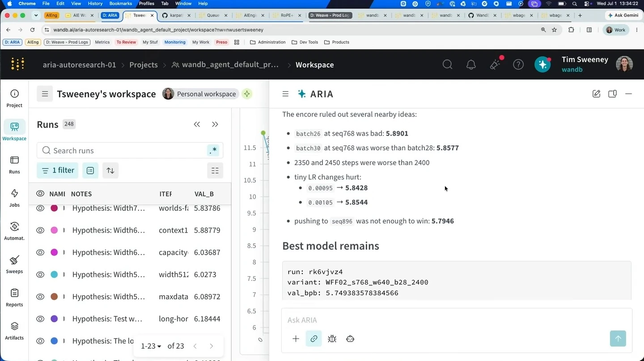Screen dimensions: 644x361
Task: Open the group runs icon button
Action: pos(90,170)
